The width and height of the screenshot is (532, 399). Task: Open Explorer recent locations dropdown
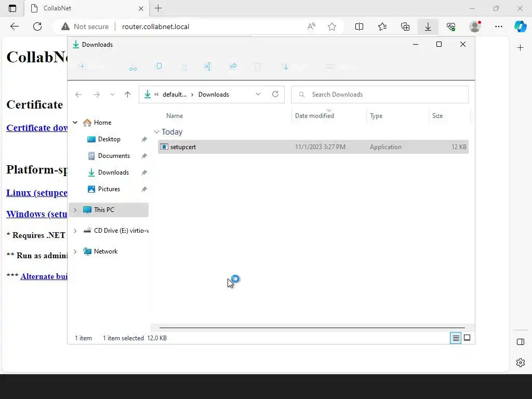(112, 95)
